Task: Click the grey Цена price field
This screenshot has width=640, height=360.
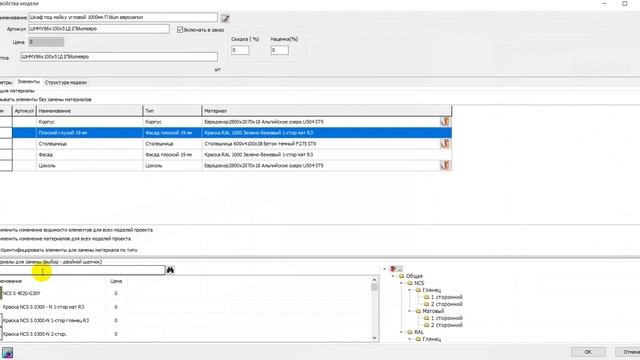Action: tap(46, 42)
